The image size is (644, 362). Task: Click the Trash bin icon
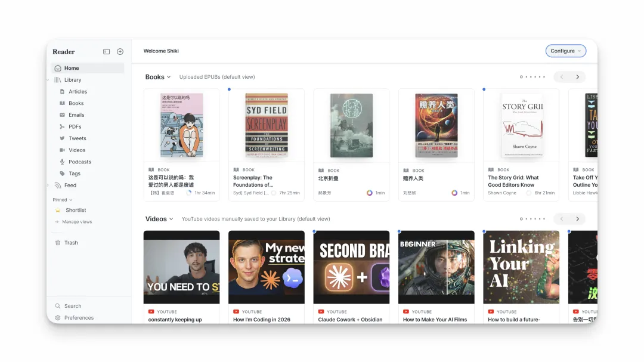tap(58, 243)
